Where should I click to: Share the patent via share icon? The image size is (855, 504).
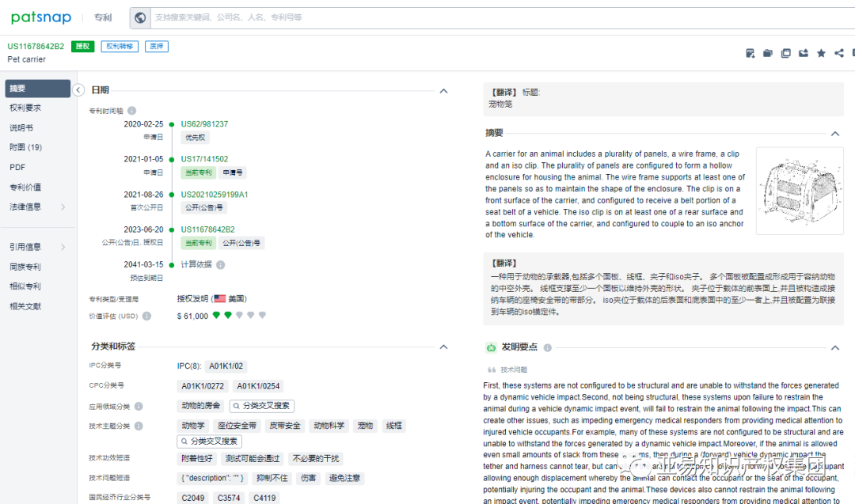click(x=838, y=52)
